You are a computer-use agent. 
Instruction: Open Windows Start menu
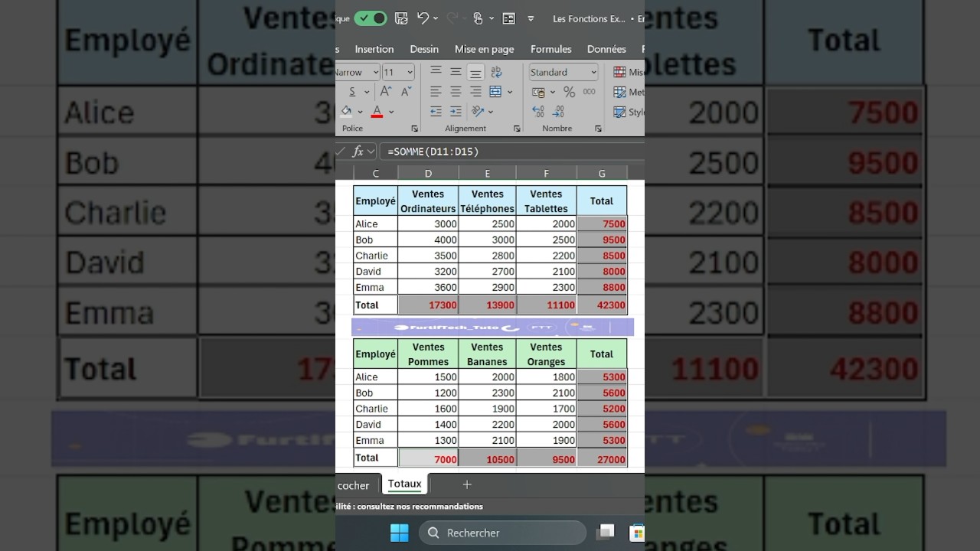click(399, 533)
